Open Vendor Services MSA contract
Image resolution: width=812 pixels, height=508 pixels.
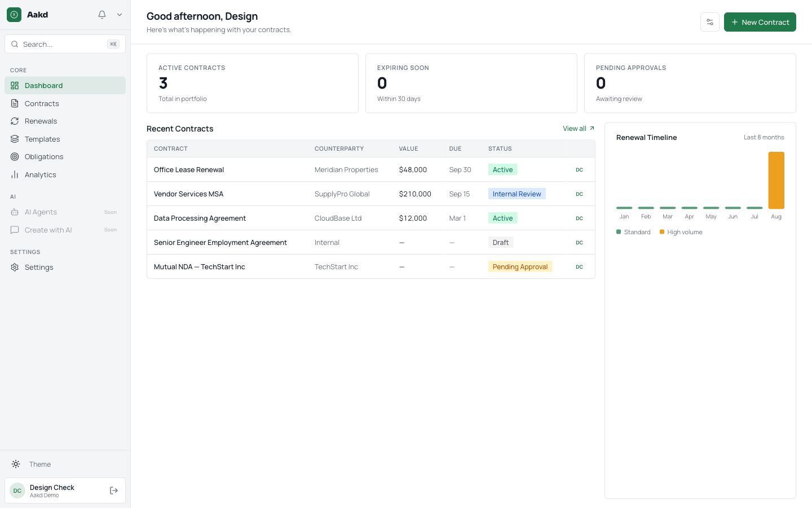(x=189, y=194)
